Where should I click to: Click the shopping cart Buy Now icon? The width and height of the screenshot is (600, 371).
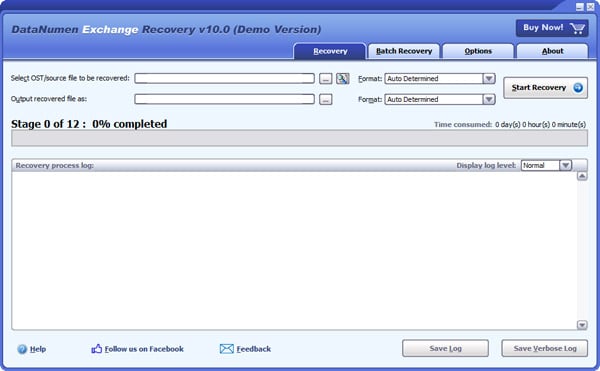(x=577, y=28)
